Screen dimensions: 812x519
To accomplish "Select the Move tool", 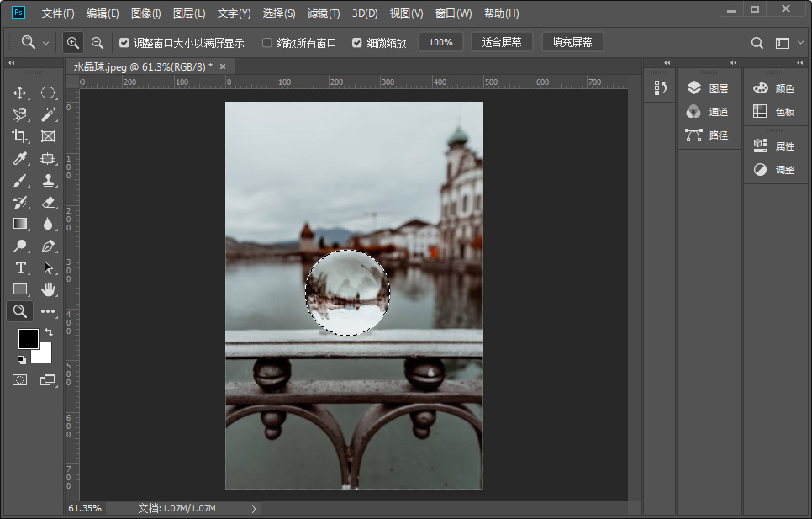I will (x=19, y=93).
